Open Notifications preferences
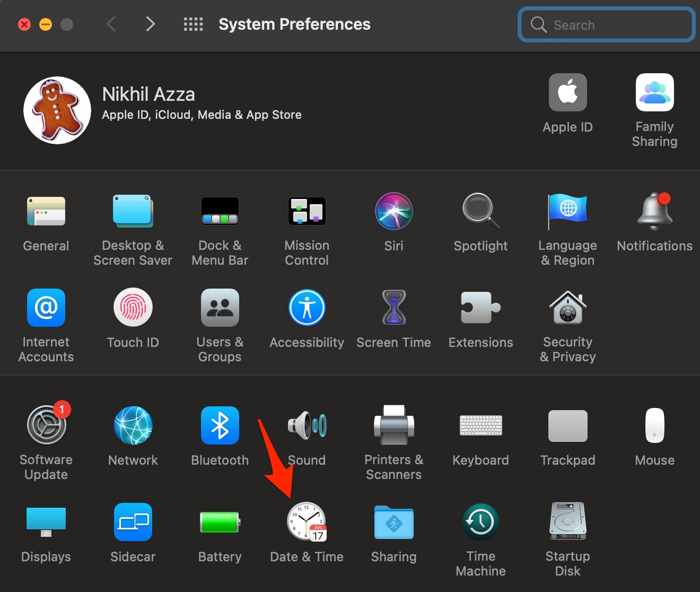700x592 pixels. point(654,211)
